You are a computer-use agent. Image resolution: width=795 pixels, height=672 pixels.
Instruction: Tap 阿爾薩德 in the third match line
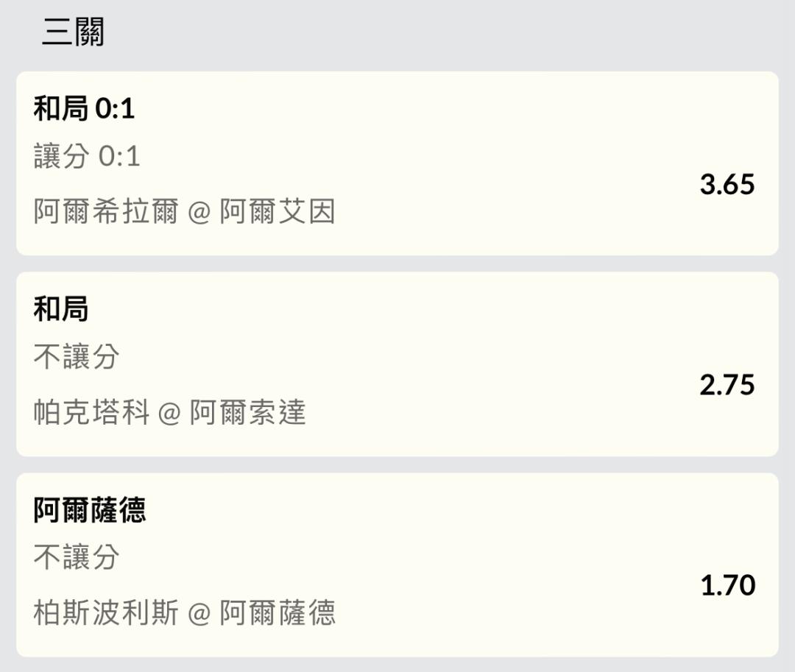278,613
